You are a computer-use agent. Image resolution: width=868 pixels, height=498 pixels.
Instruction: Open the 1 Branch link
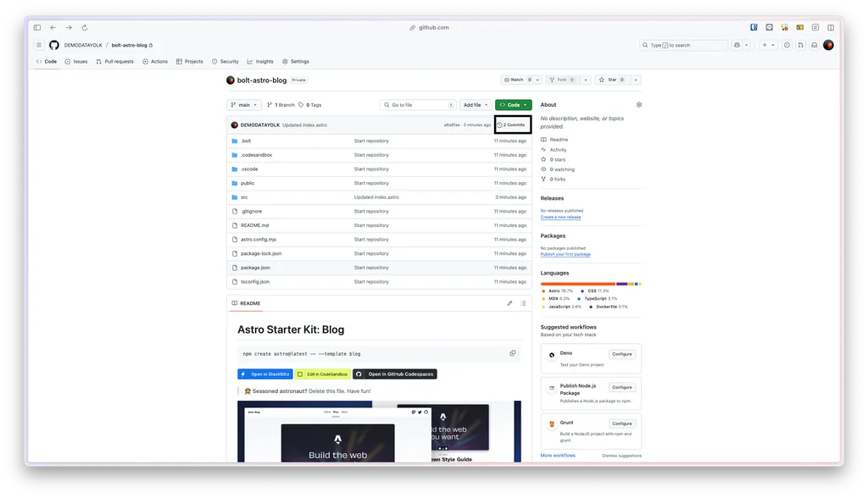click(281, 104)
